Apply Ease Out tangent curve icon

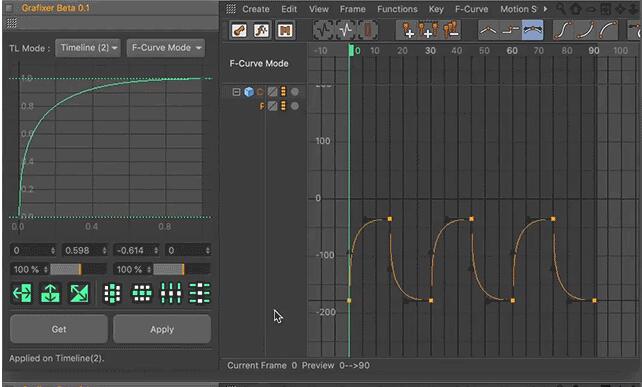click(608, 30)
